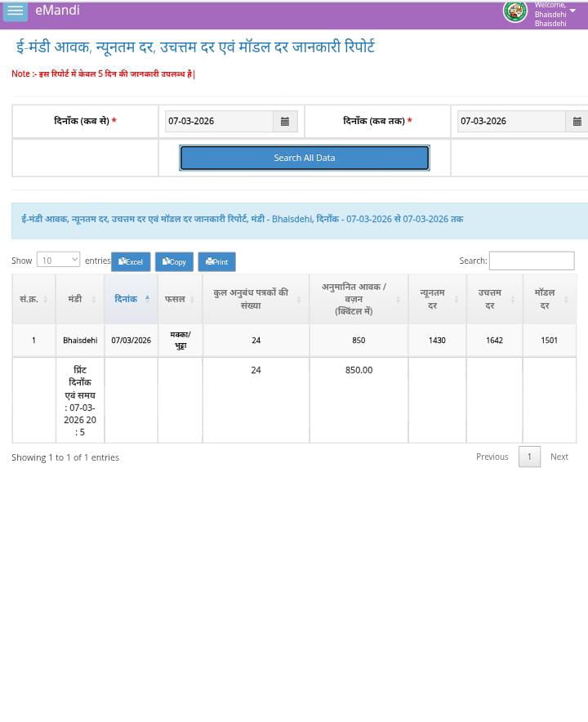Viewport: 588px width, 722px height.
Task: Sort by the न्यूनतम दर column
Action: (436, 299)
